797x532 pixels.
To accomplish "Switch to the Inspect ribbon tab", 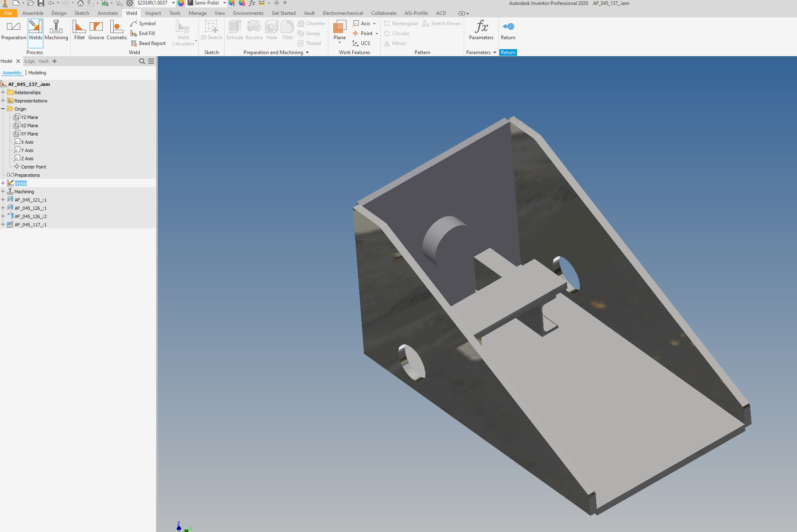I will 153,13.
